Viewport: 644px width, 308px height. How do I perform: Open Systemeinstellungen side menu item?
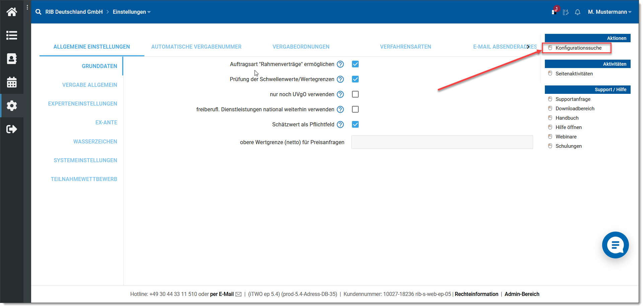[85, 160]
